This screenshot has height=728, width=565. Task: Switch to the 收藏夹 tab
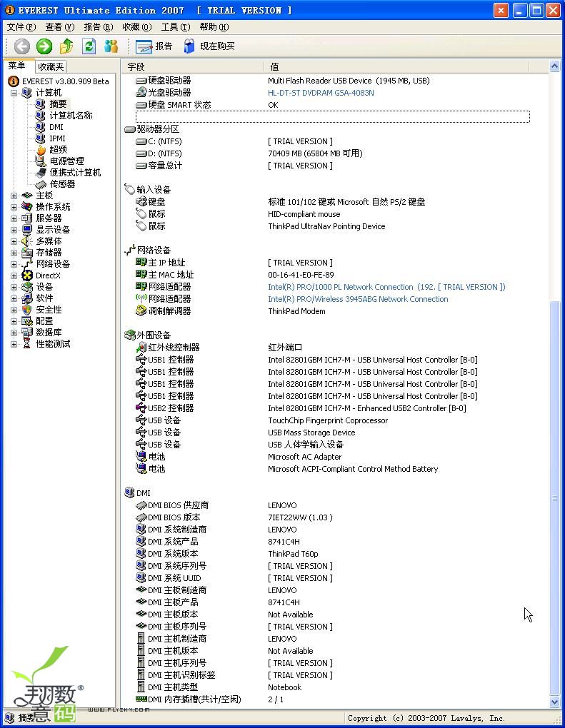tap(51, 67)
